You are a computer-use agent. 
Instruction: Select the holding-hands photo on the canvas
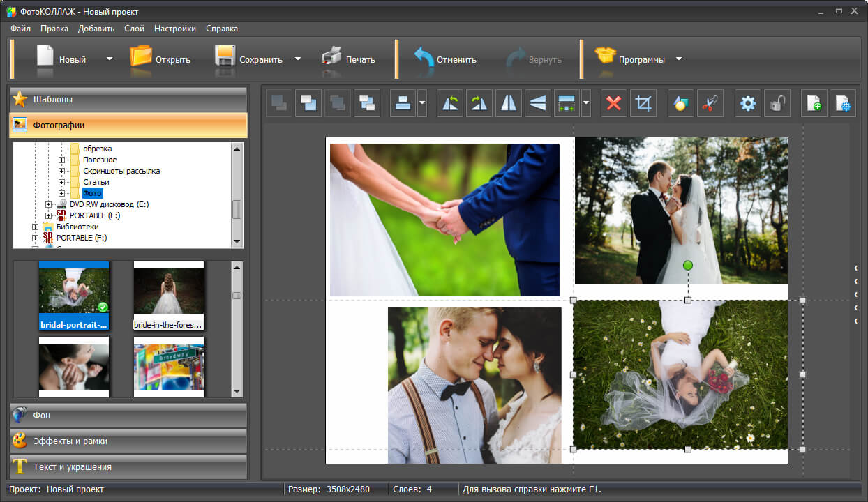pos(444,220)
